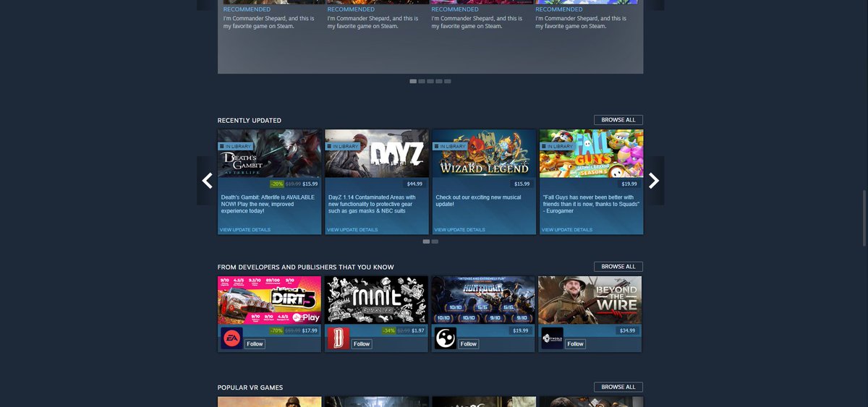This screenshot has height=407, width=868.
Task: View update details for DayZ
Action: [x=352, y=230]
